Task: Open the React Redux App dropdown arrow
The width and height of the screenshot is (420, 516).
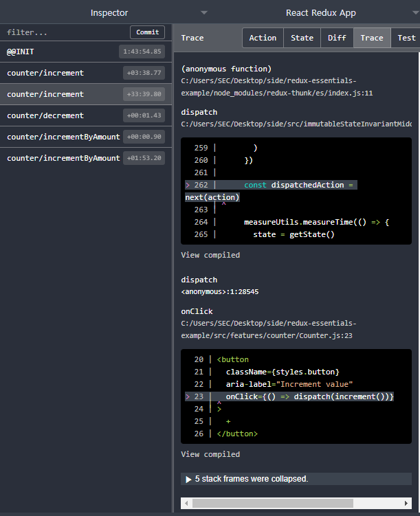Action: [416, 12]
